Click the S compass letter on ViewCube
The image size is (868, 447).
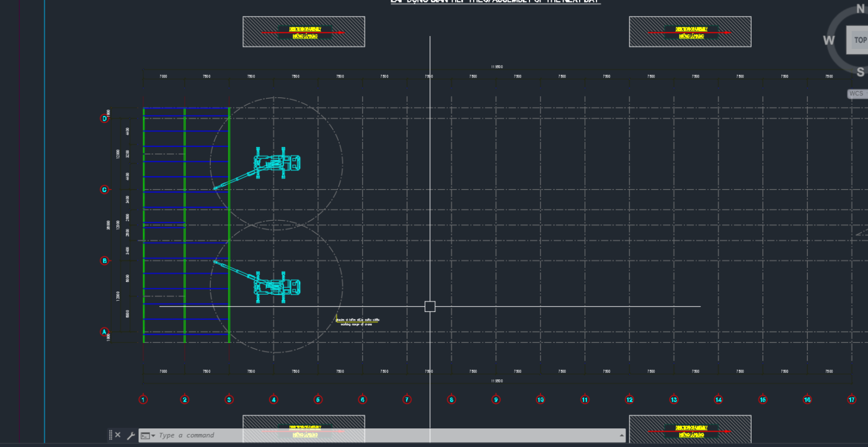coord(860,72)
